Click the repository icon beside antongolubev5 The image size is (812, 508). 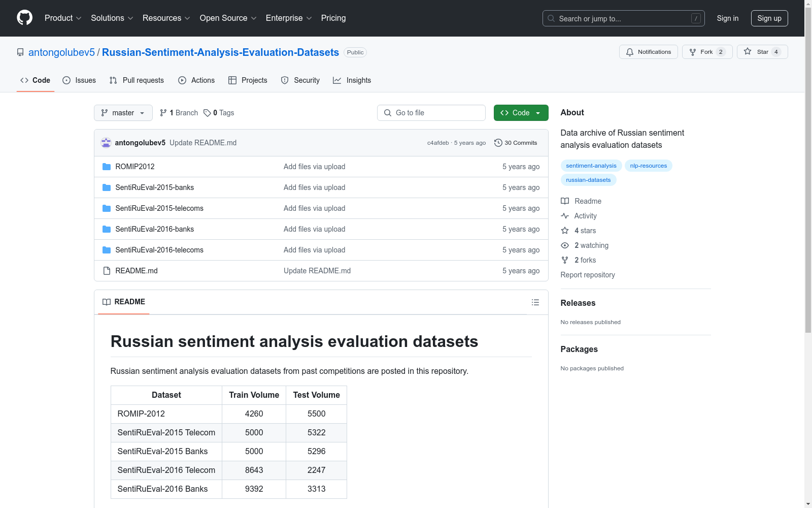pyautogui.click(x=20, y=52)
